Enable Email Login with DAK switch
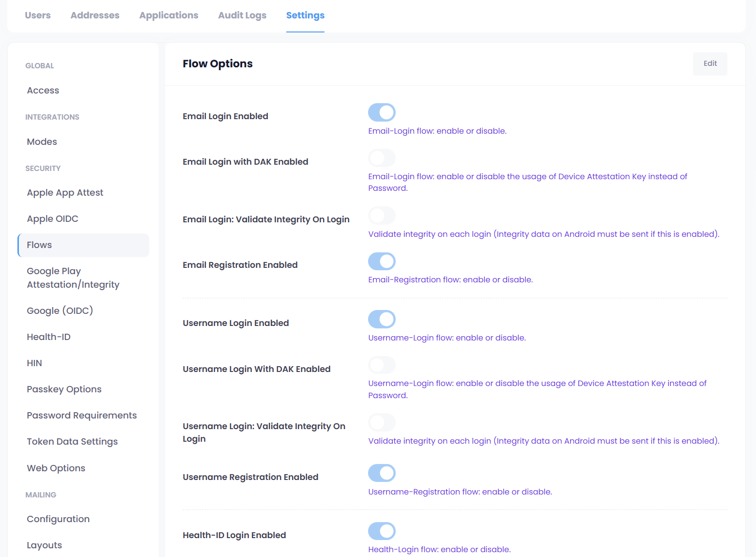Viewport: 756px width, 557px height. pos(382,158)
